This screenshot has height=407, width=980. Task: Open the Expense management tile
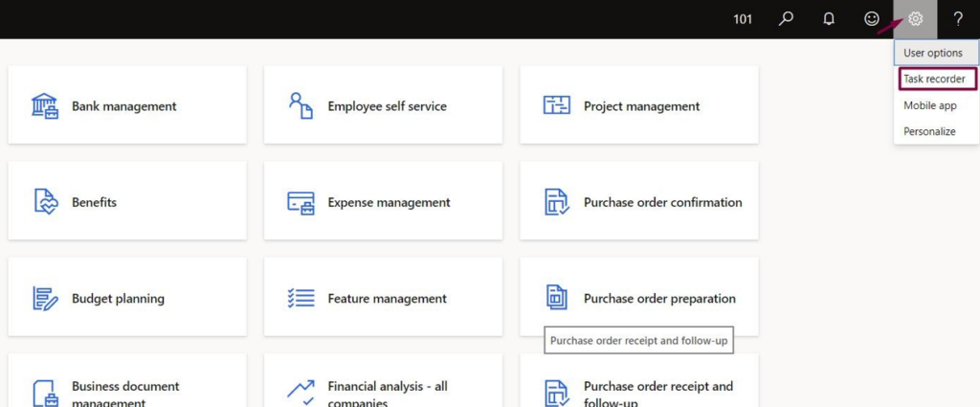[383, 201]
